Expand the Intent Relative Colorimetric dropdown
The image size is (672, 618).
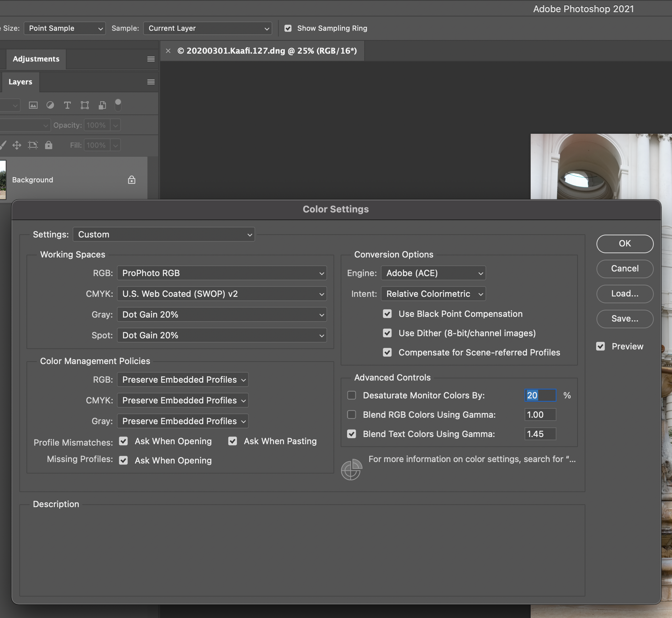click(x=433, y=294)
